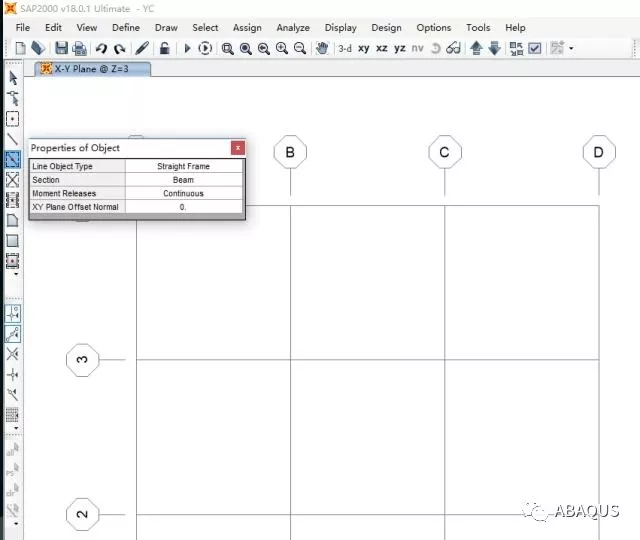Open the Analyze menu
640x540 pixels.
(x=293, y=28)
